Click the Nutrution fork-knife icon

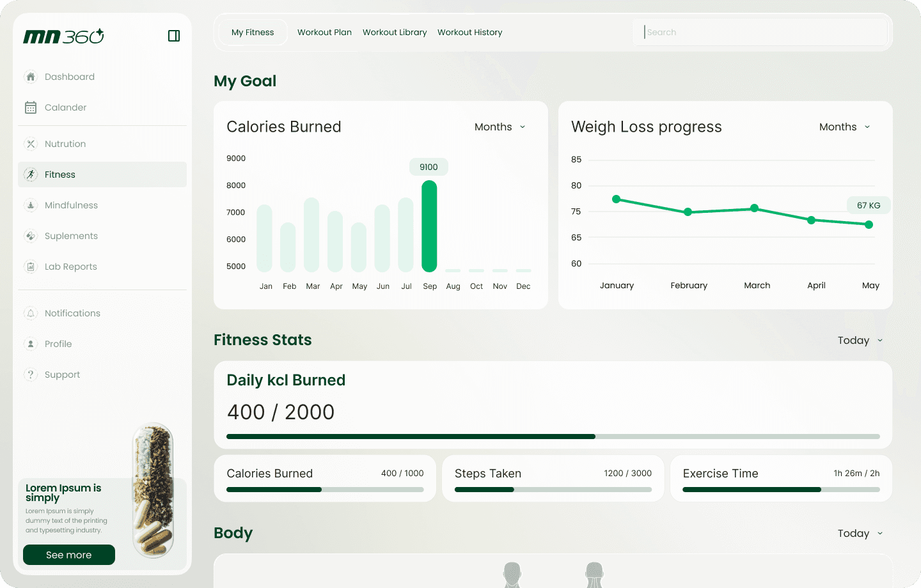click(31, 144)
